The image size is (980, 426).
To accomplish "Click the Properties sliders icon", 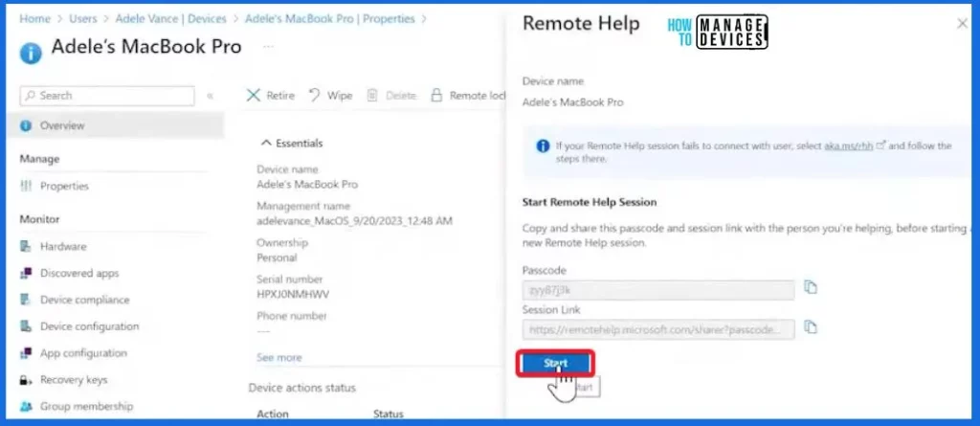I will click(x=26, y=186).
